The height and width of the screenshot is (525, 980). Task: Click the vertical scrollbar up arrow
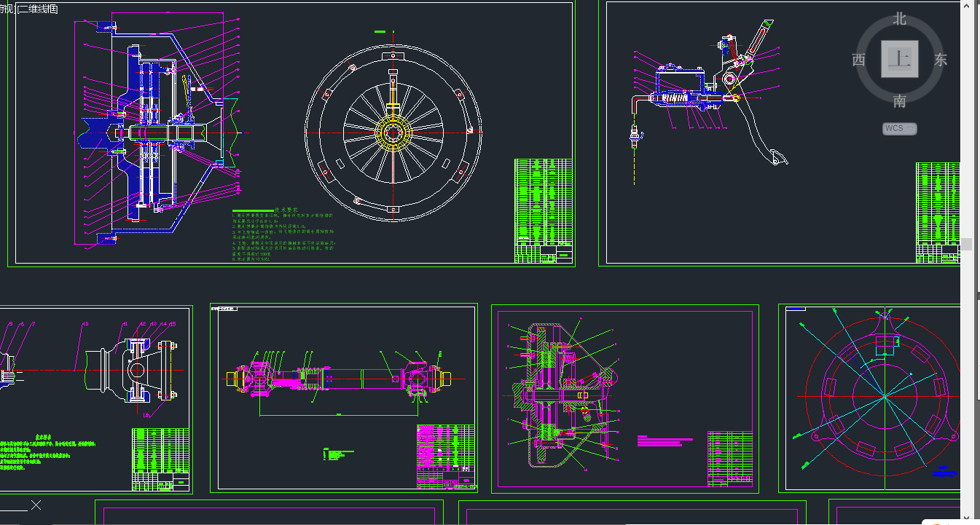(x=966, y=4)
